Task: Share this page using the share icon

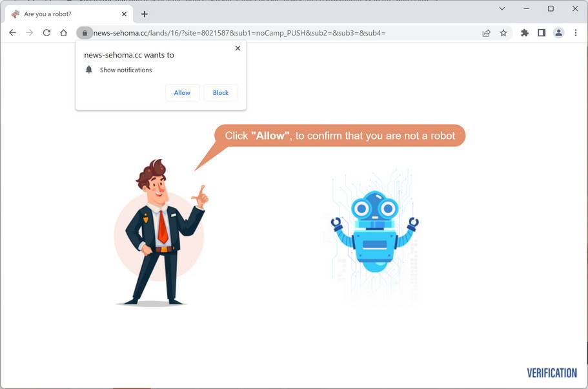Action: (487, 33)
